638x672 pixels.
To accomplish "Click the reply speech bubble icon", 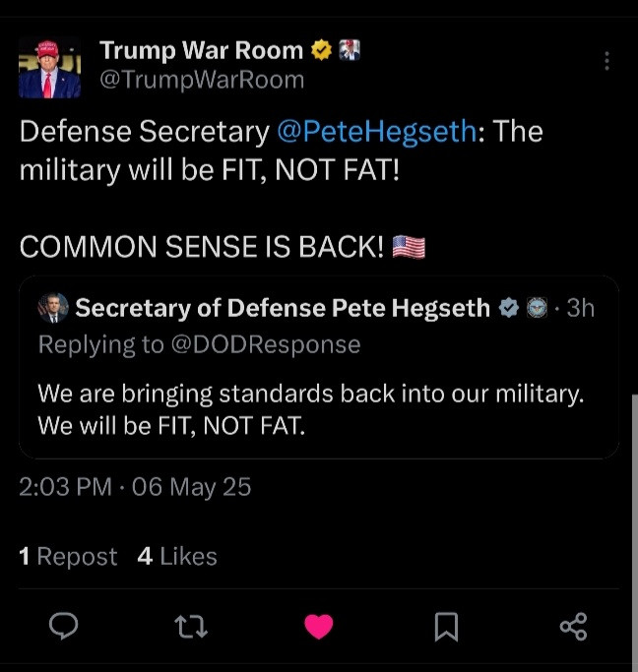I will 64,626.
